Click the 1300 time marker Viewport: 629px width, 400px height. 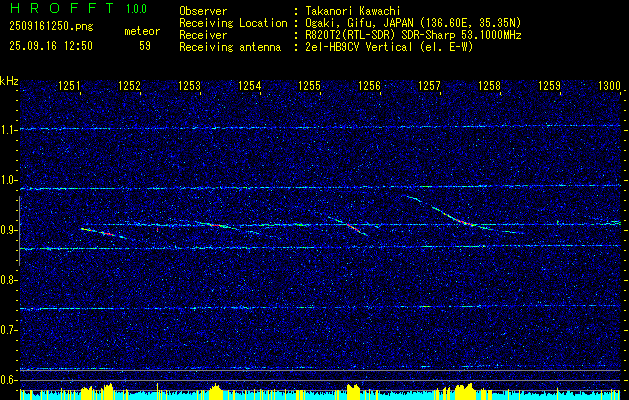(609, 86)
